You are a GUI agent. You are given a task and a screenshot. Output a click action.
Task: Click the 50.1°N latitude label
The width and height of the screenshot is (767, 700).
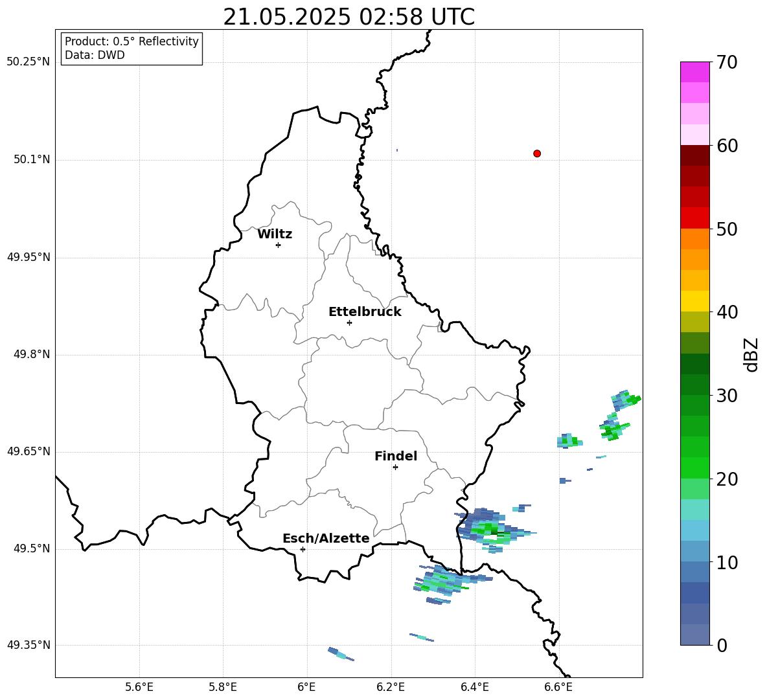tap(32, 160)
